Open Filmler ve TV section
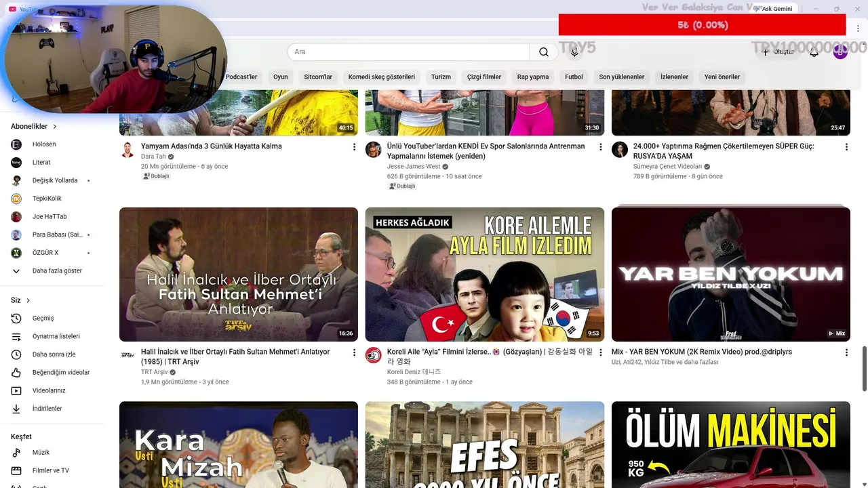This screenshot has width=868, height=488. click(52, 470)
